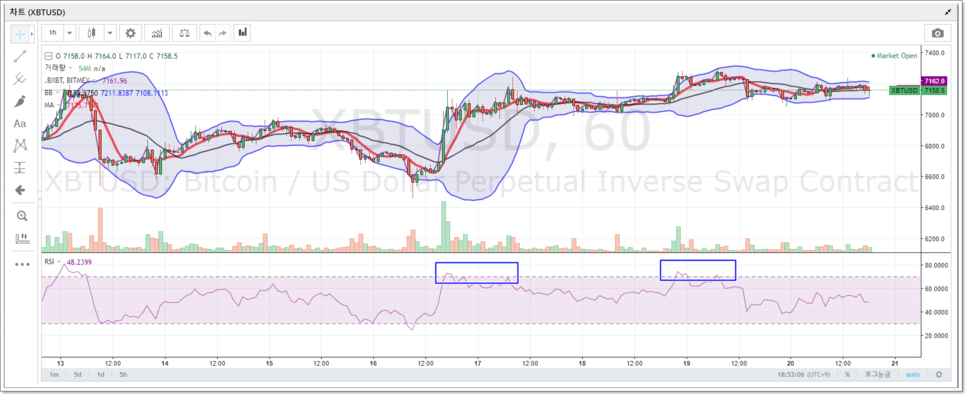This screenshot has width=966, height=395.
Task: Click the OHLC values O 7158.0 text
Action: coord(70,56)
